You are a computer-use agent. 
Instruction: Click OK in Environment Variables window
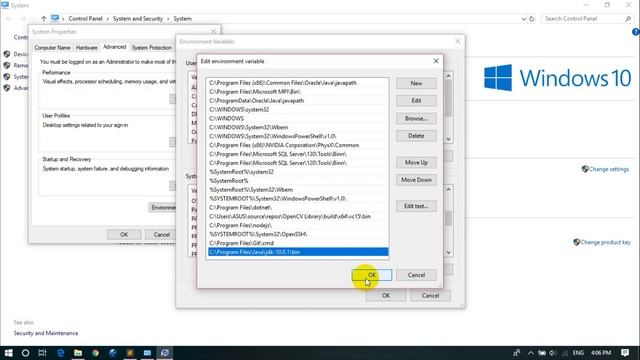pos(386,296)
